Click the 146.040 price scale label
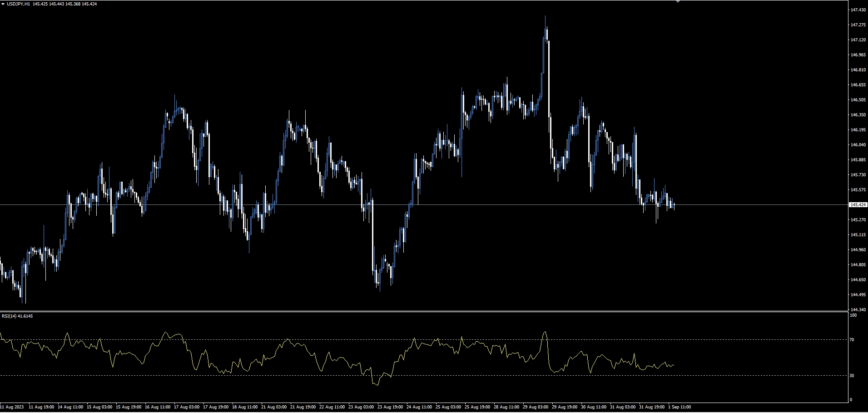Screen dimensions: 868x413 [858, 145]
